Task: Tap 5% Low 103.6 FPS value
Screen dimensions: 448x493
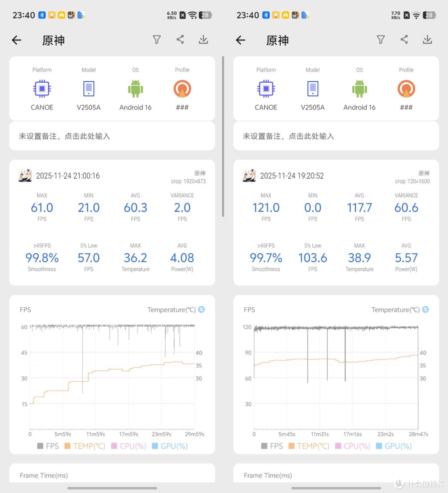Action: click(313, 258)
